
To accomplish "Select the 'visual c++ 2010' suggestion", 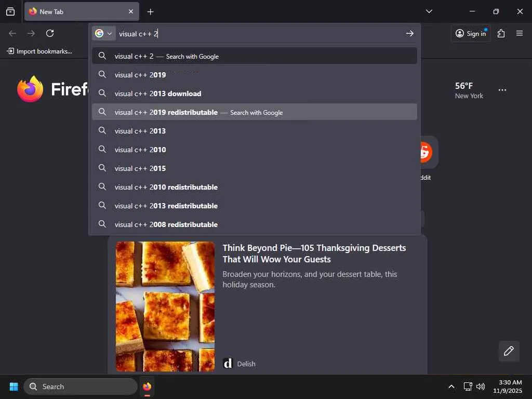I will [255, 149].
